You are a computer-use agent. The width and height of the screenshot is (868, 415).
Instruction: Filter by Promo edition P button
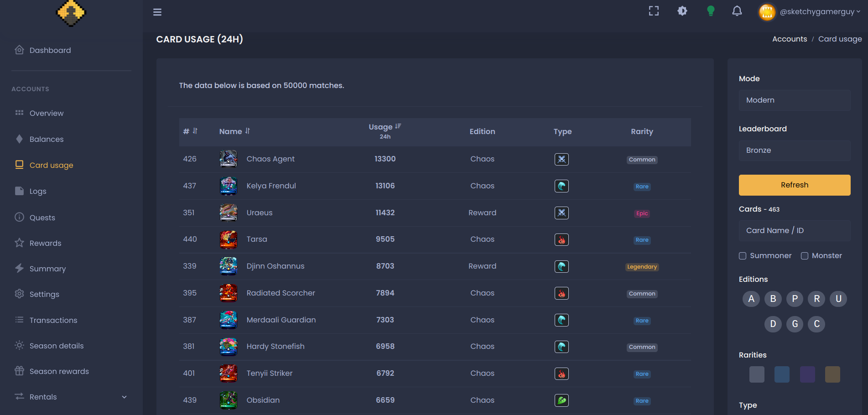tap(795, 299)
